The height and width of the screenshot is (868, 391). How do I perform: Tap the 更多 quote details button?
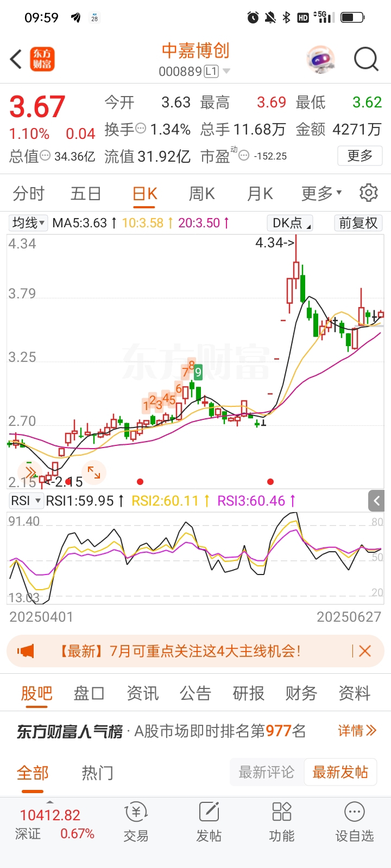click(360, 156)
